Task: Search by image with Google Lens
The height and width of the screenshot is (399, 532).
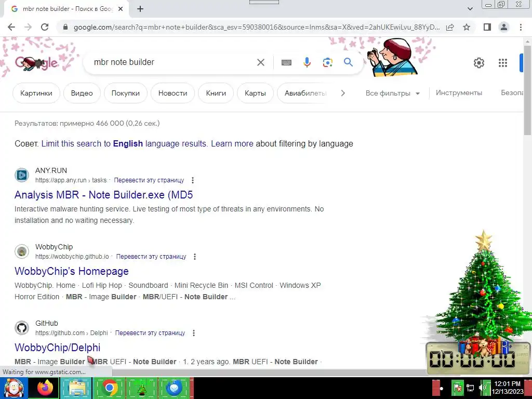Action: [327, 62]
